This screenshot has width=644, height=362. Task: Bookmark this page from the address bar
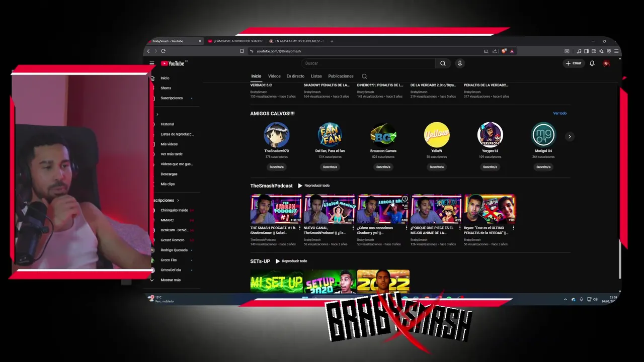click(x=242, y=51)
